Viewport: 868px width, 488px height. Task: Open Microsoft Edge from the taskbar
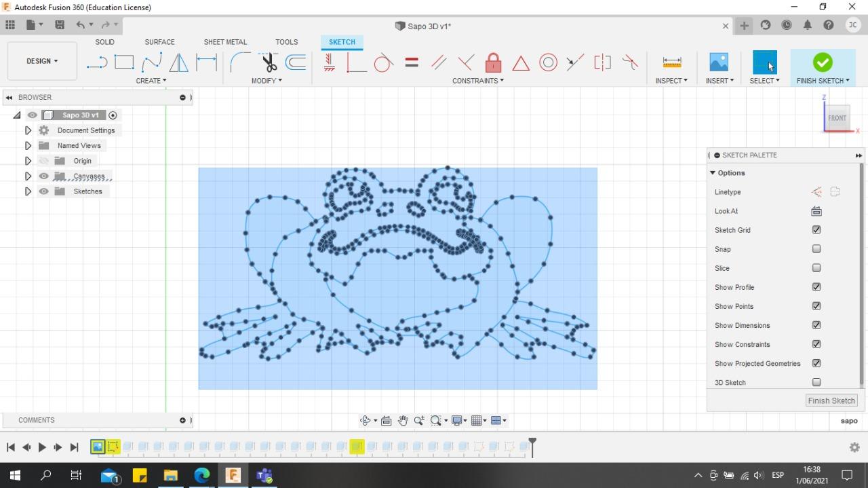[201, 475]
